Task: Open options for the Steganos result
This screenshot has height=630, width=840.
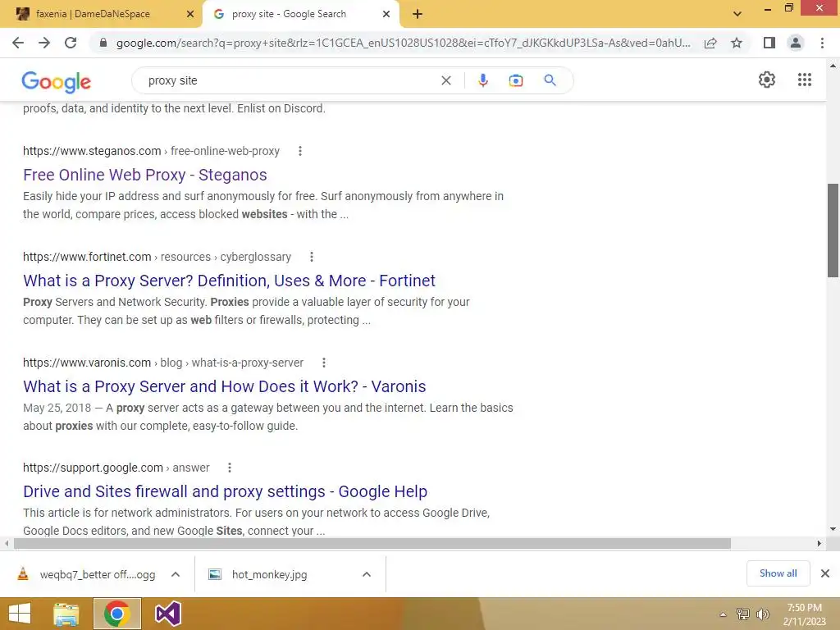Action: (300, 151)
